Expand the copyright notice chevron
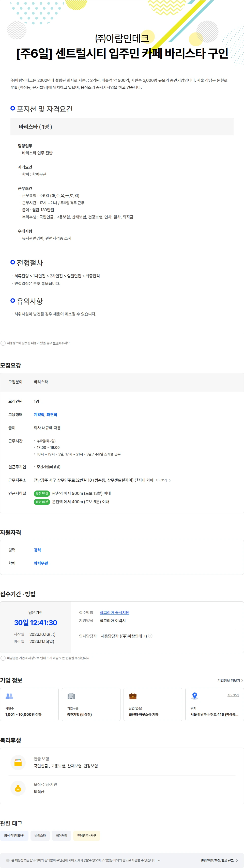This screenshot has width=244, height=868. point(159,860)
